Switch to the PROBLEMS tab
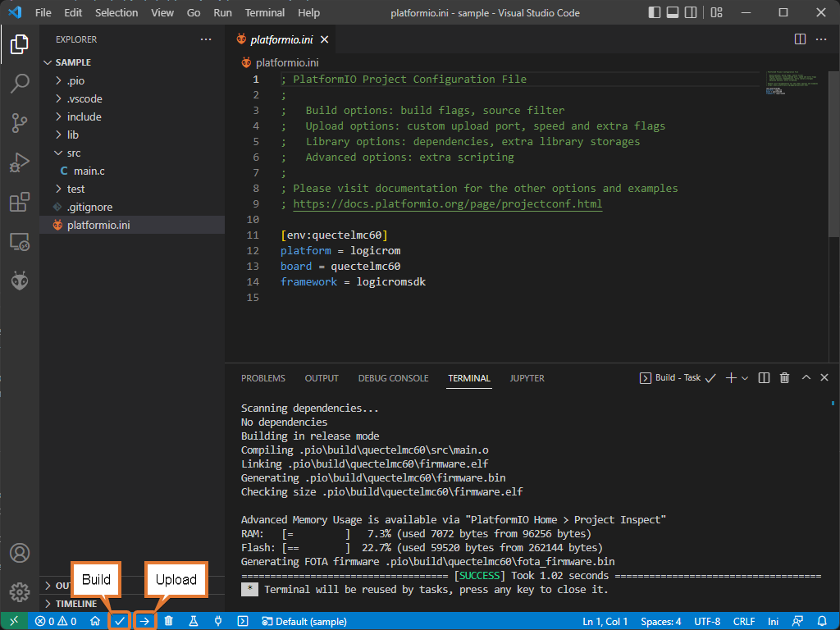840x630 pixels. click(263, 378)
